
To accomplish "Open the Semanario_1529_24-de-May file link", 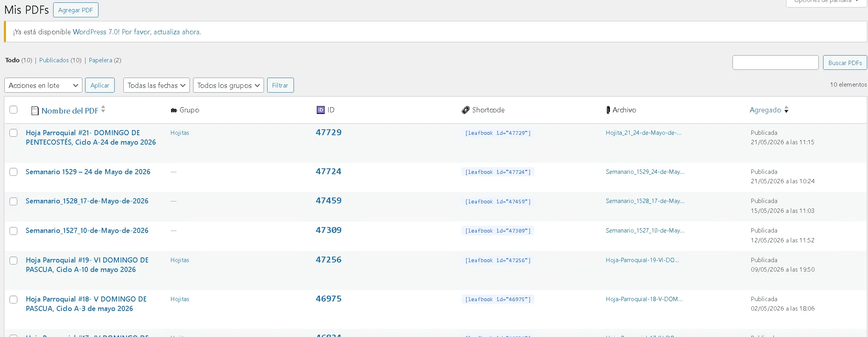I will pyautogui.click(x=645, y=172).
